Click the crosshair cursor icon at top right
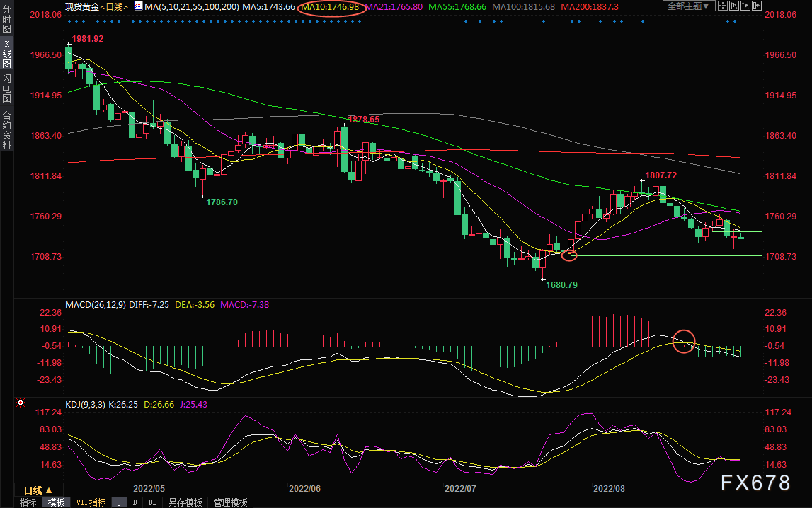Viewport: 812px width, 508px height. (722, 6)
